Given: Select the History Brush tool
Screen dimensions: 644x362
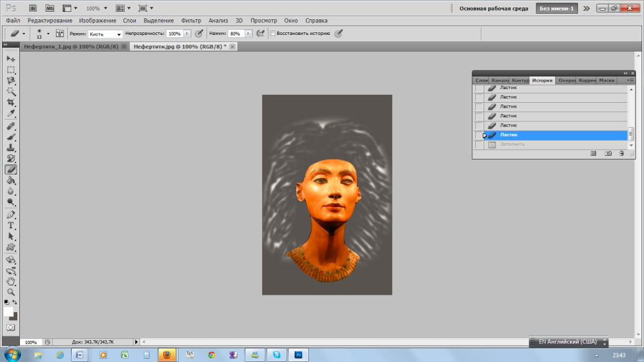Looking at the screenshot, I should coord(11,159).
